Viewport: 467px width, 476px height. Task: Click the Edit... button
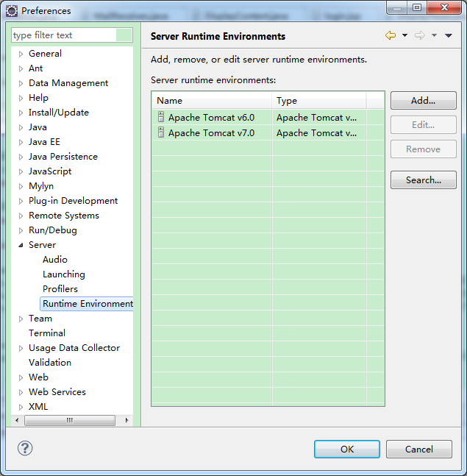click(x=424, y=125)
